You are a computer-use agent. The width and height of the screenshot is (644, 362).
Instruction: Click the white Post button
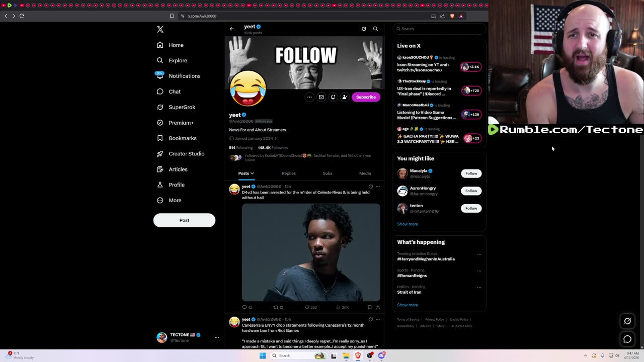coord(184,220)
